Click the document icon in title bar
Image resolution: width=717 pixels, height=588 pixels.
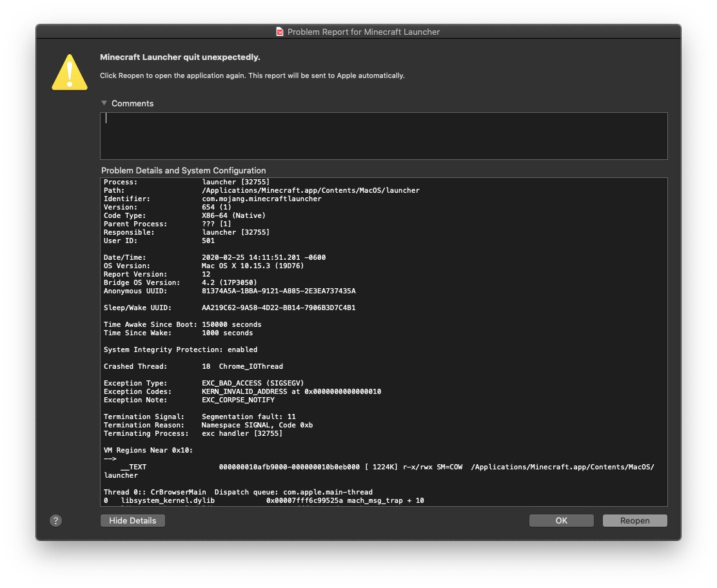280,32
